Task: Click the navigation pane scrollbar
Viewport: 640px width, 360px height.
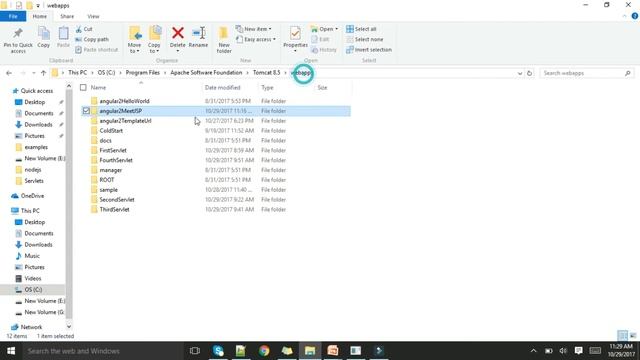Action: click(x=69, y=204)
